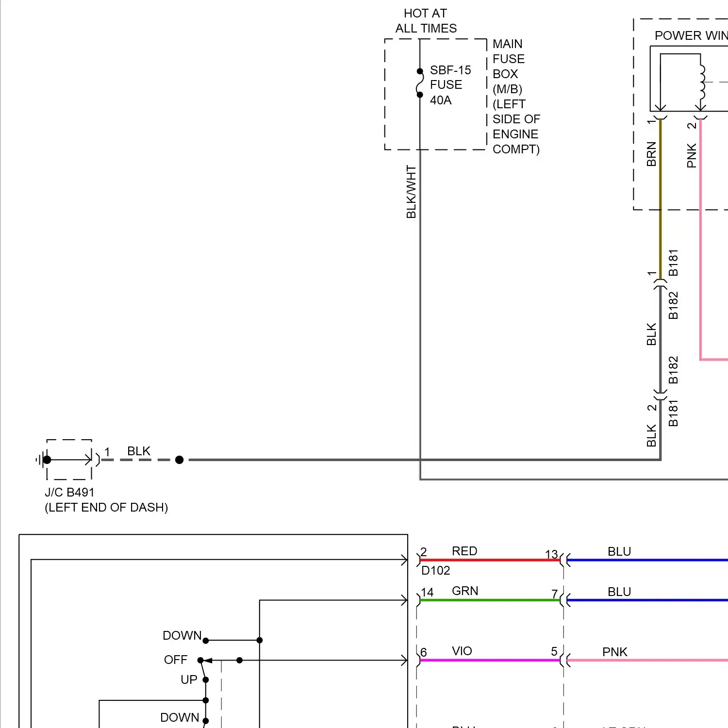Click the brown wire labeled BRN
This screenshot has width=728, height=728.
click(660, 194)
